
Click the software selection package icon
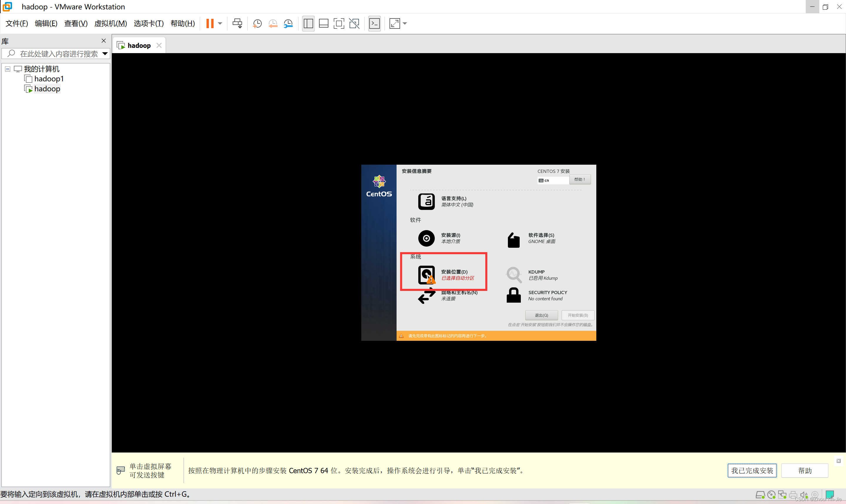(513, 240)
